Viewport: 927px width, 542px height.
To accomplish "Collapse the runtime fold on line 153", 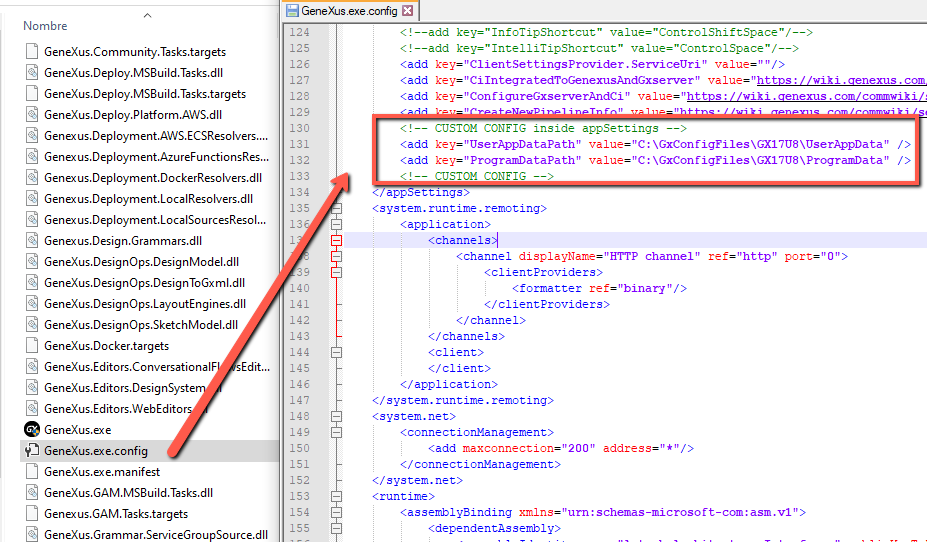I will 336,496.
